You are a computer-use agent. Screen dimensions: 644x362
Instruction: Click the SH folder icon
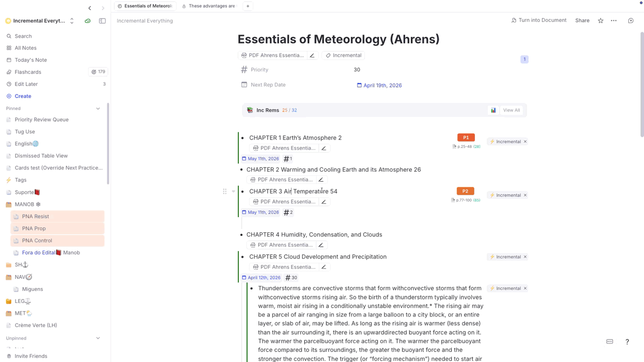coord(9,265)
